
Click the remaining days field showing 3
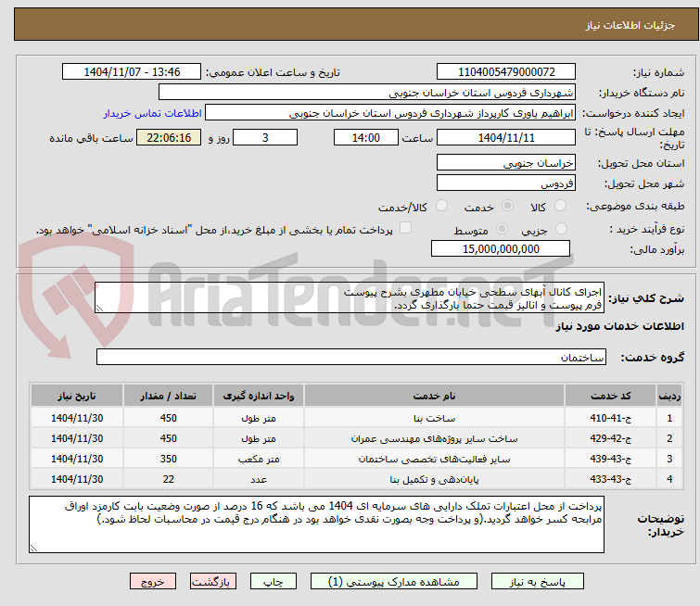pyautogui.click(x=265, y=137)
